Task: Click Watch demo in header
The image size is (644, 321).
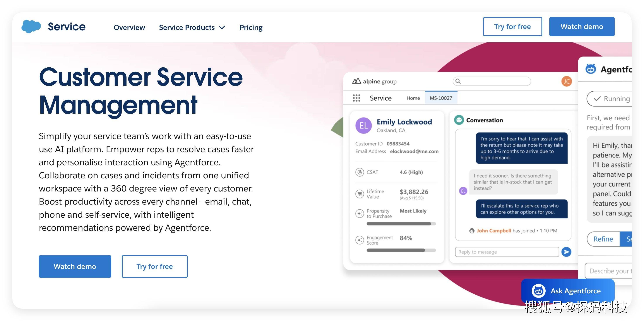Action: (x=582, y=26)
